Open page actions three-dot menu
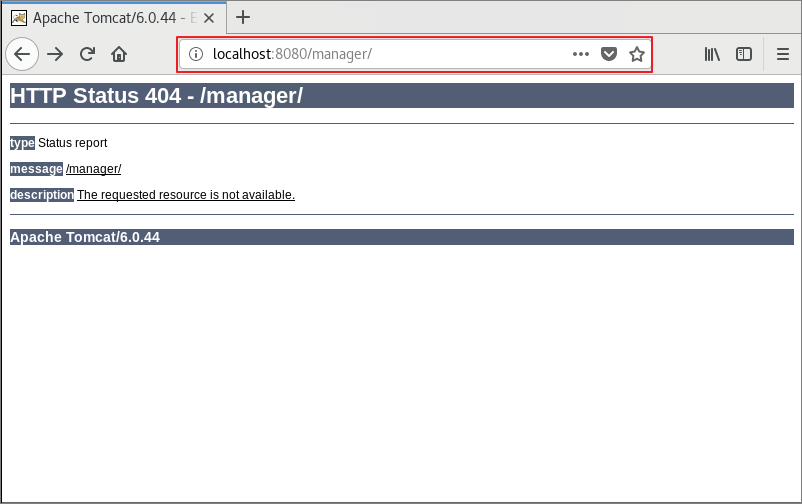The width and height of the screenshot is (802, 504). pos(581,54)
